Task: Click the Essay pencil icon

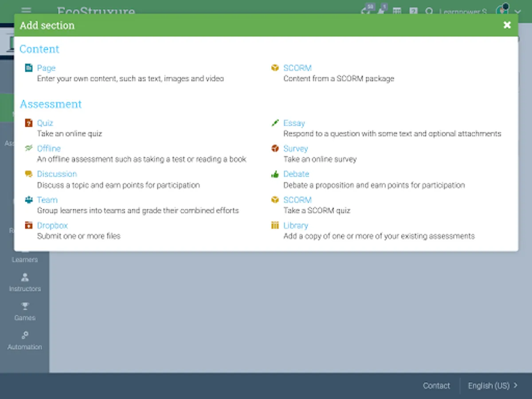Action: coord(275,123)
